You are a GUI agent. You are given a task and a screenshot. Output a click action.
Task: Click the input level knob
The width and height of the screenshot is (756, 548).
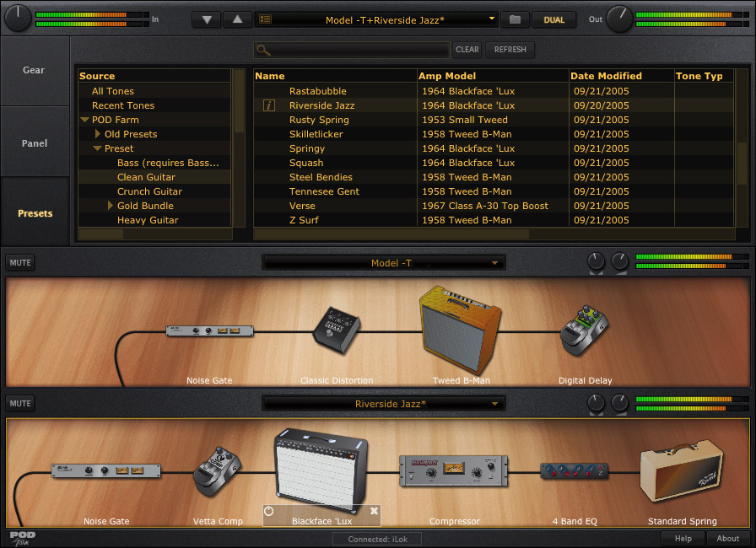[x=18, y=19]
